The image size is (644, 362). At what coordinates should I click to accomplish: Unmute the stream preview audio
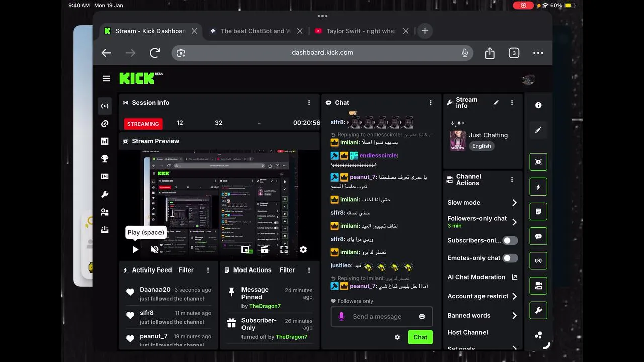click(155, 249)
